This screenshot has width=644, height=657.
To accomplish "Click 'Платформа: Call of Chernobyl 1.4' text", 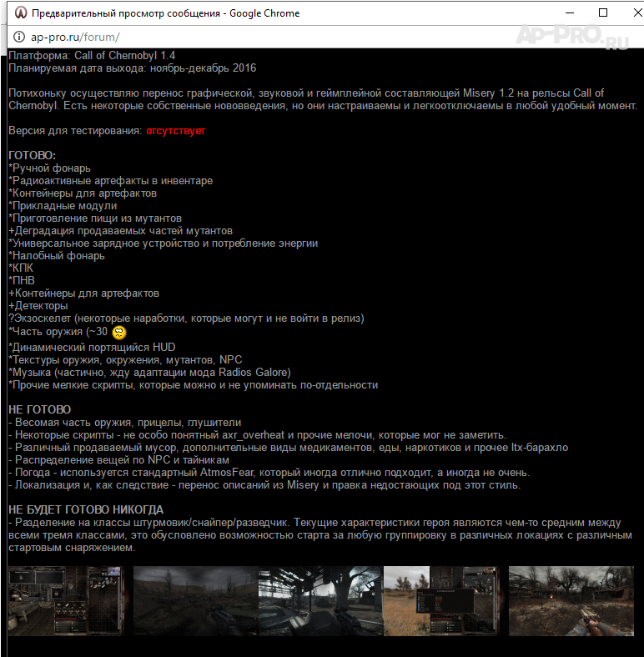I will pyautogui.click(x=92, y=56).
